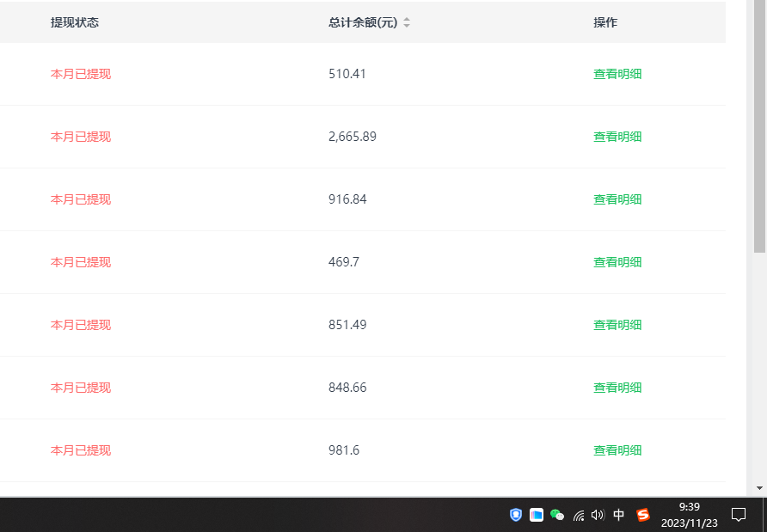Click 本月已提现 status in the first row
This screenshot has width=767, height=532.
[80, 73]
